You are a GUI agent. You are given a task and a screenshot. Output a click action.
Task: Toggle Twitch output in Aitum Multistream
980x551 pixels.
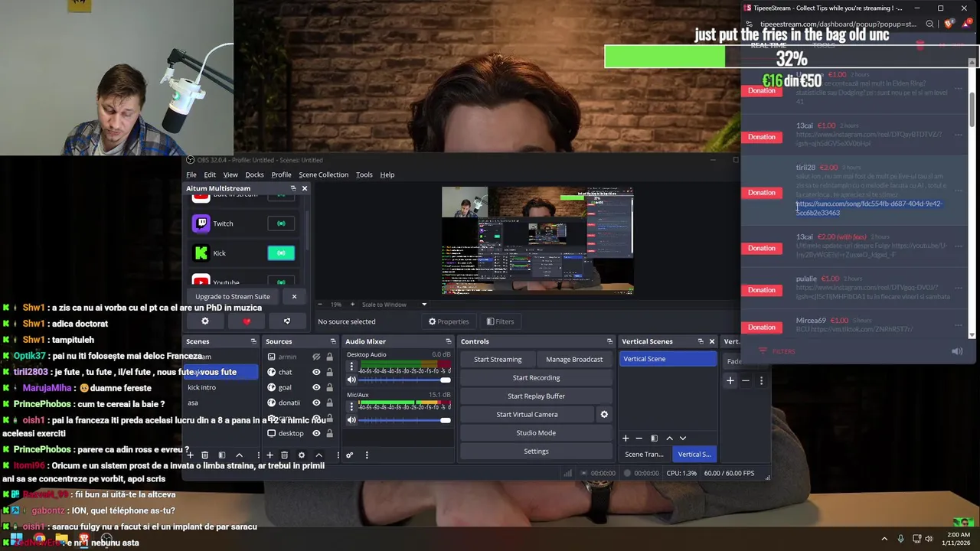coord(281,223)
